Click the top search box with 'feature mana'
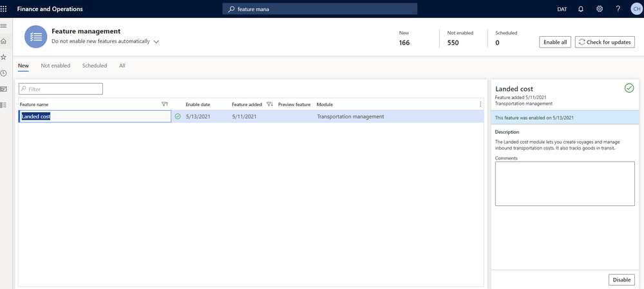The width and height of the screenshot is (644, 289). click(320, 9)
